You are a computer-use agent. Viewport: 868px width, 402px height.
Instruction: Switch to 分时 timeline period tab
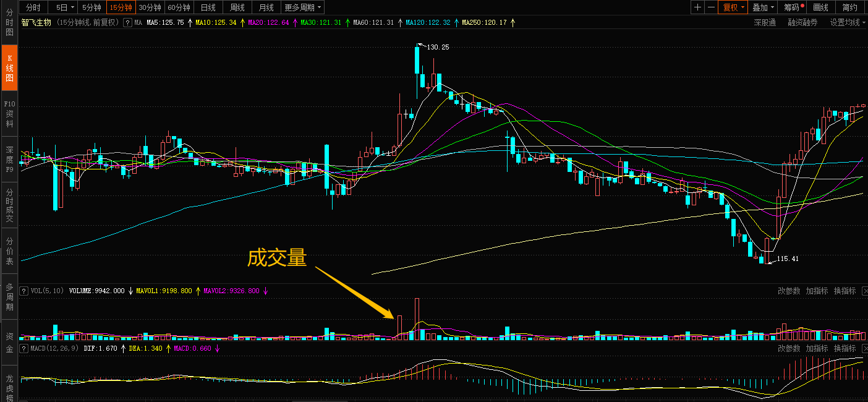pos(33,7)
